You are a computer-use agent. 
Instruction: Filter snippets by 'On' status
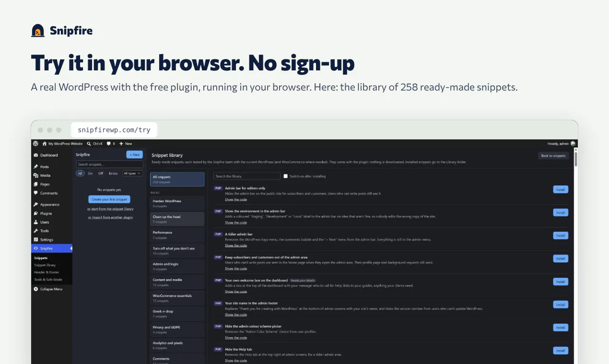coord(90,173)
